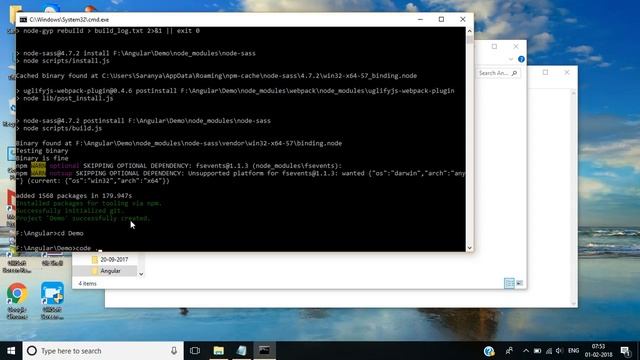The image size is (640, 360).
Task: Maximize the rear Explorer window
Action: tap(545, 72)
